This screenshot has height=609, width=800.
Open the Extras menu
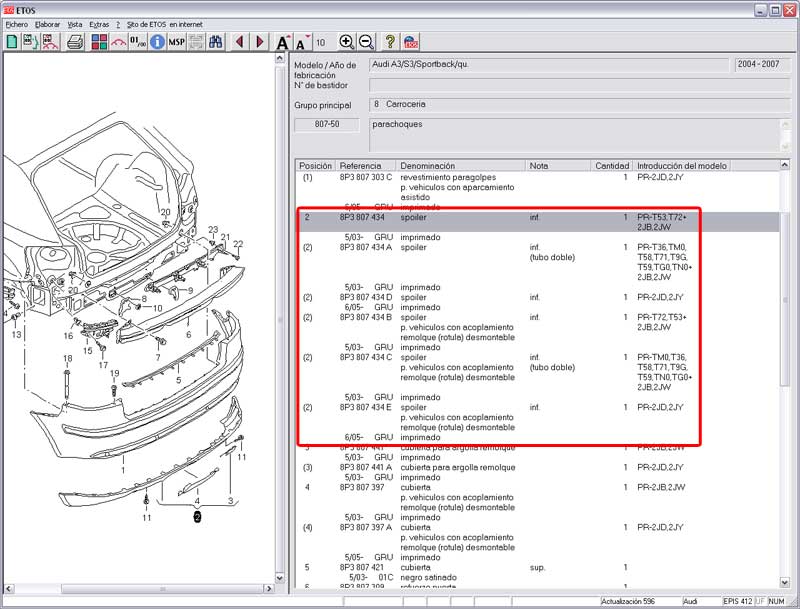(99, 24)
